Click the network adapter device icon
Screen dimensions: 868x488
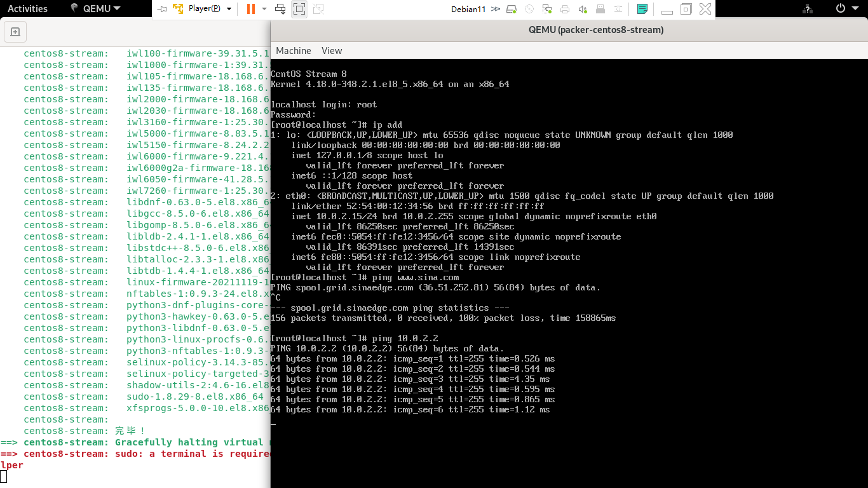pos(547,9)
